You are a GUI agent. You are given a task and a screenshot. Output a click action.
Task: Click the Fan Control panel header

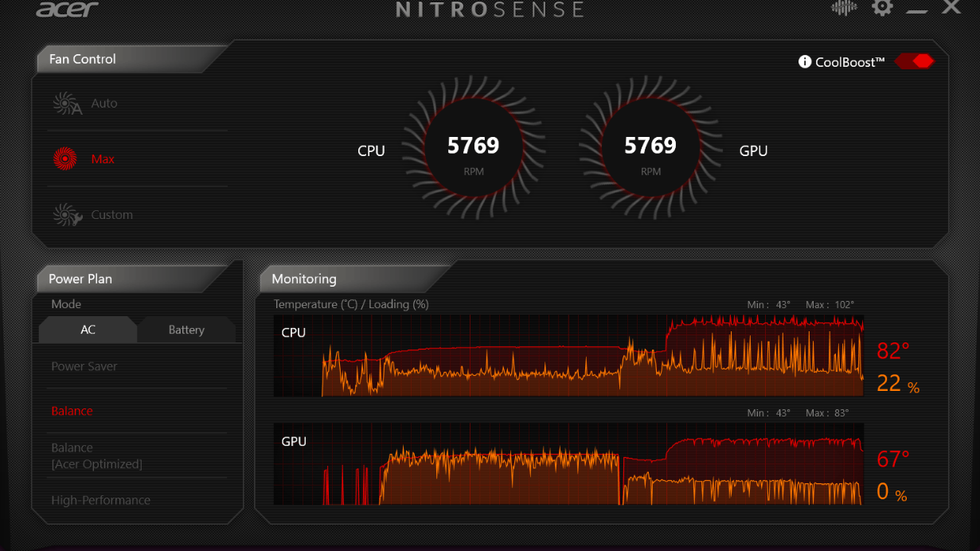coord(131,59)
